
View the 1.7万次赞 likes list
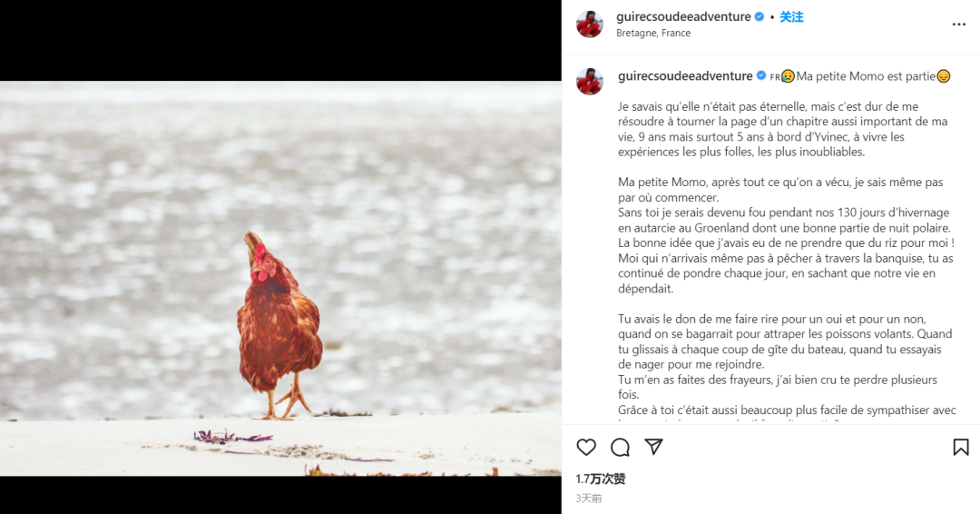pyautogui.click(x=601, y=479)
